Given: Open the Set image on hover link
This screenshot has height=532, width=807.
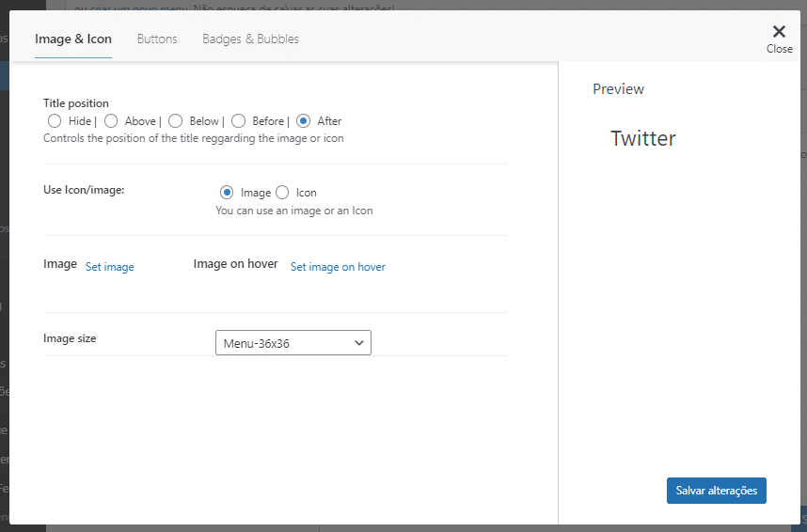Looking at the screenshot, I should pos(338,267).
